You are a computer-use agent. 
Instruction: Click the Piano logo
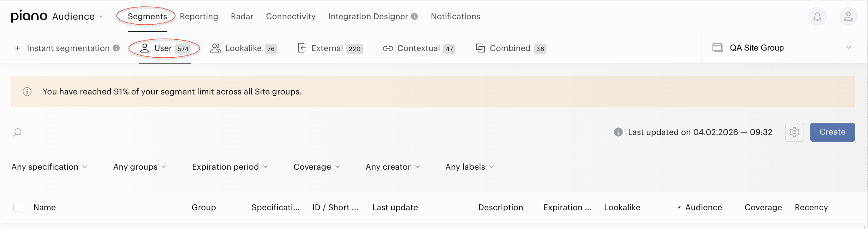click(29, 16)
